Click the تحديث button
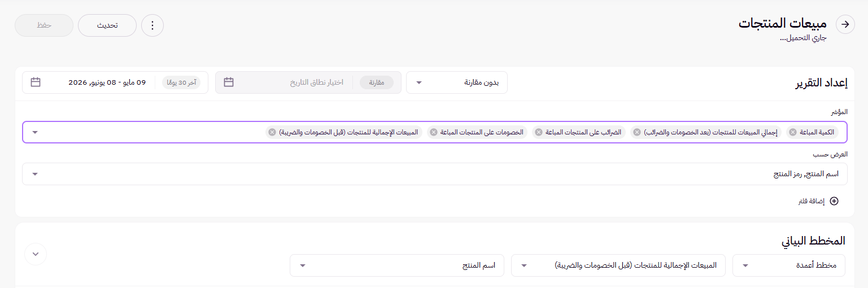 107,25
